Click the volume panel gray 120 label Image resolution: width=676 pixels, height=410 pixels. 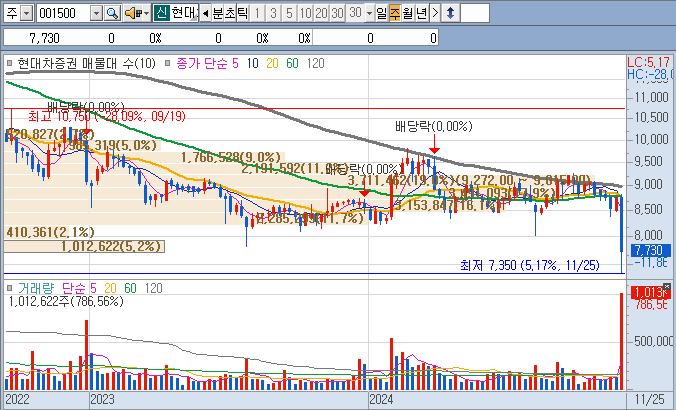153,288
